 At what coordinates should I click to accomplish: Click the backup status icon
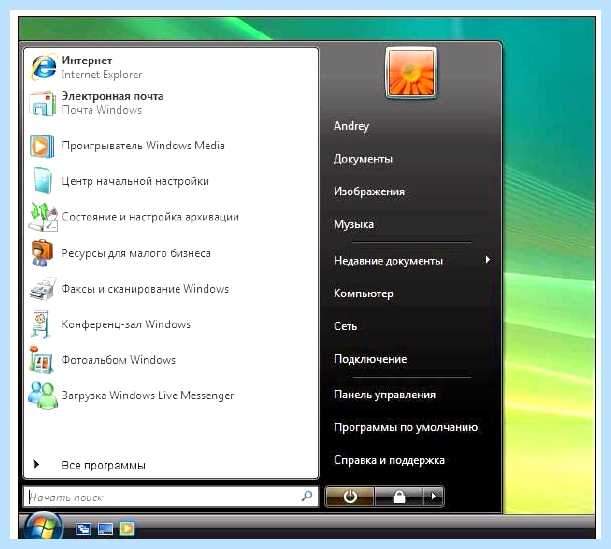(x=43, y=217)
